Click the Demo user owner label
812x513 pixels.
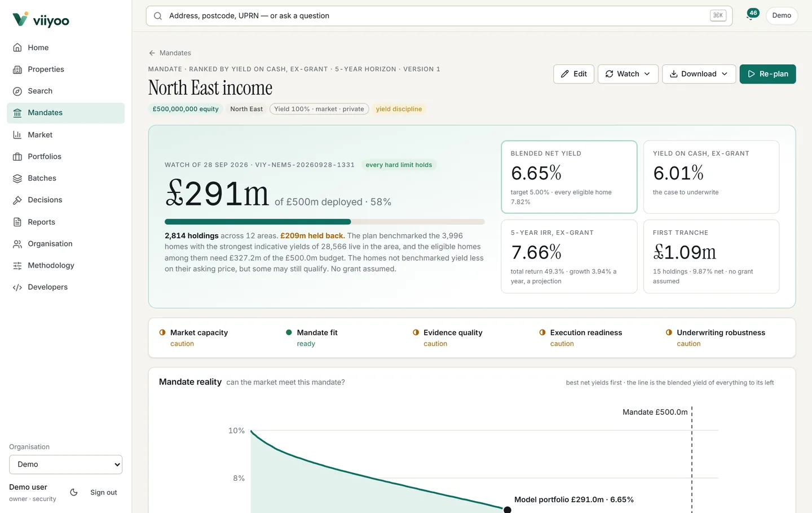click(33, 493)
